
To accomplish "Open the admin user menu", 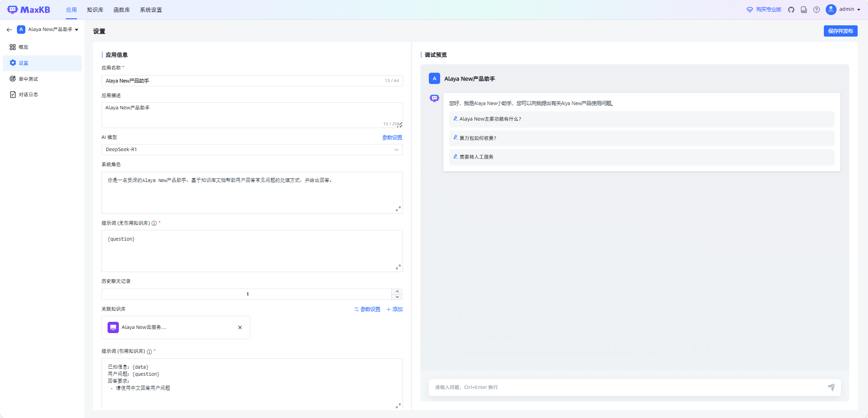I will [x=843, y=9].
